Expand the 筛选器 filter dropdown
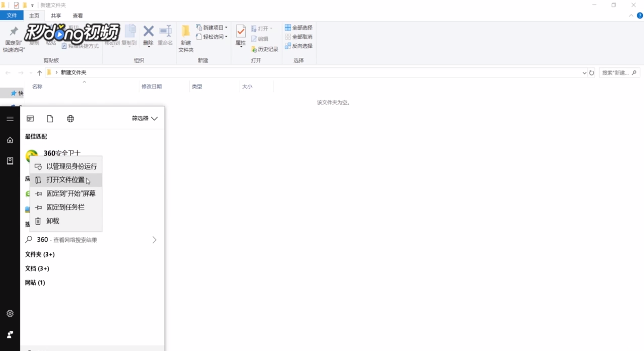 (145, 118)
